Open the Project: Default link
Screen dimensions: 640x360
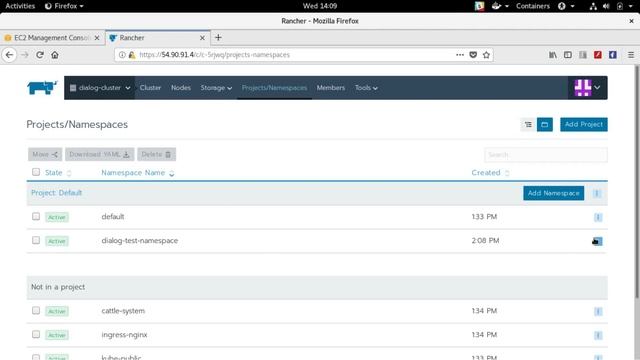56,193
